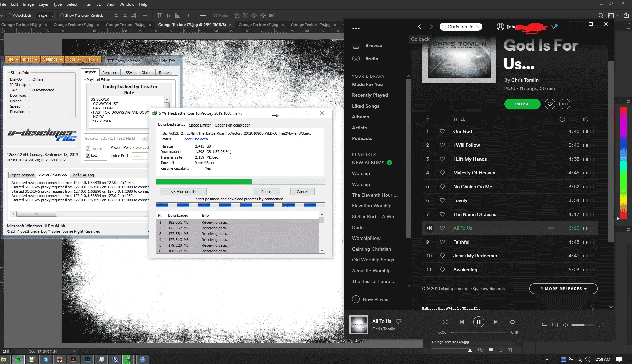Image resolution: width=632 pixels, height=364 pixels.
Task: Go back in Spotify navigation
Action: click(x=420, y=27)
